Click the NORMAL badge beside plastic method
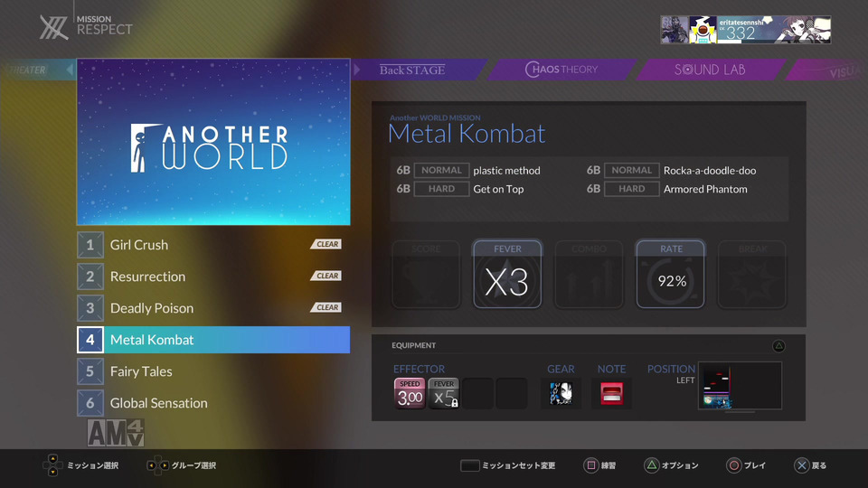The height and width of the screenshot is (488, 868). point(441,171)
